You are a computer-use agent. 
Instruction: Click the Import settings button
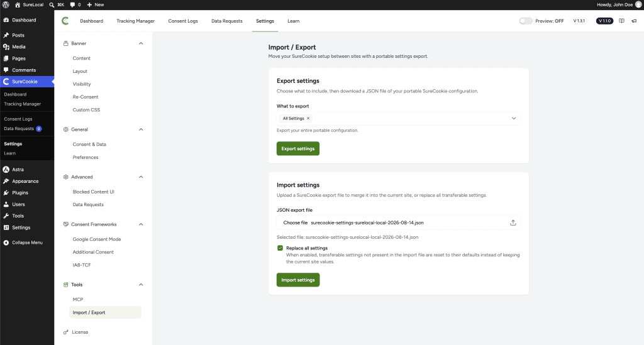(x=297, y=280)
